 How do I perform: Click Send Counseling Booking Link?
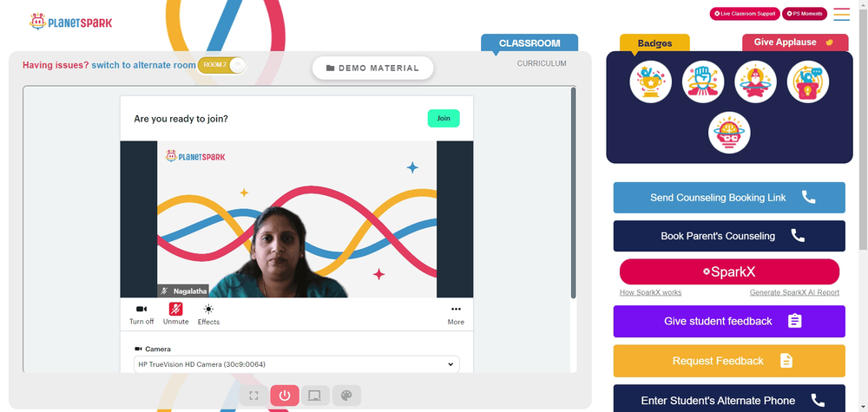click(x=729, y=198)
